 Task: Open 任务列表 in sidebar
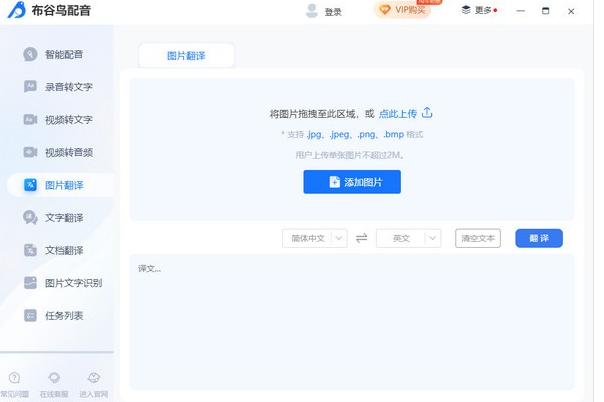64,316
